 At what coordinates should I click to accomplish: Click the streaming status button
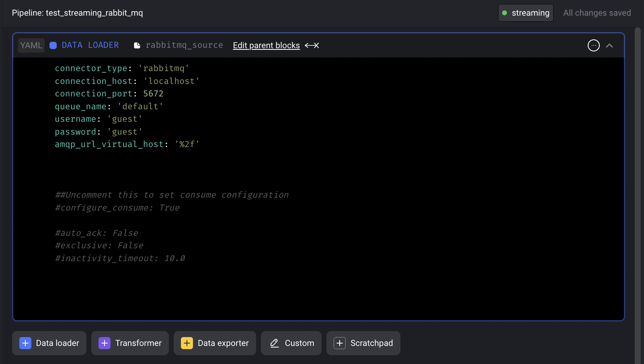tap(526, 13)
